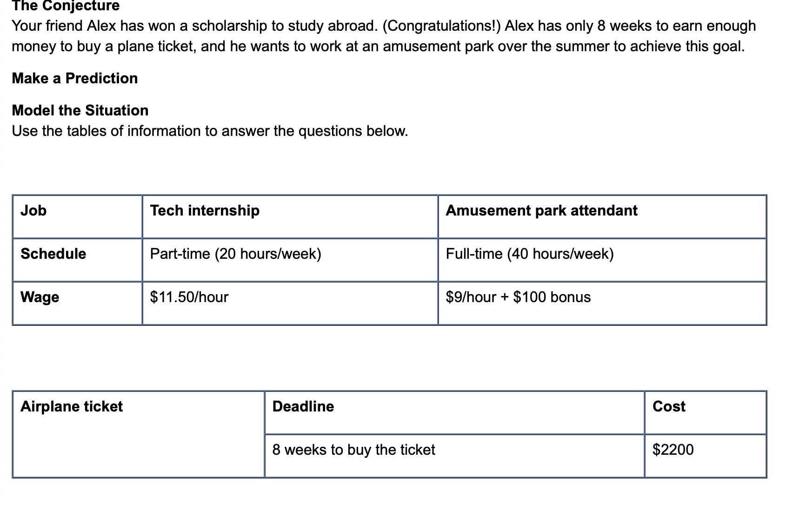Click the 'Model the Situation' heading
Image resolution: width=812 pixels, height=512 pixels.
80,110
